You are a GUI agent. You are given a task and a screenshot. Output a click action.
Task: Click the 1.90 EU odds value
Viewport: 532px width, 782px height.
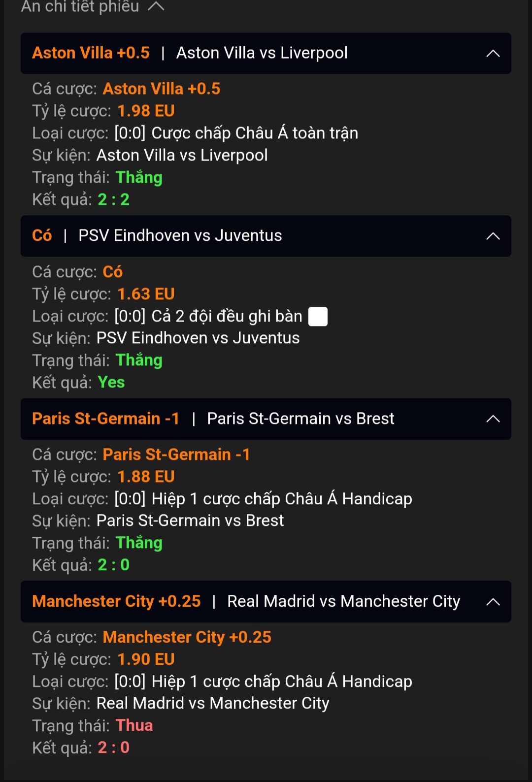[146, 659]
